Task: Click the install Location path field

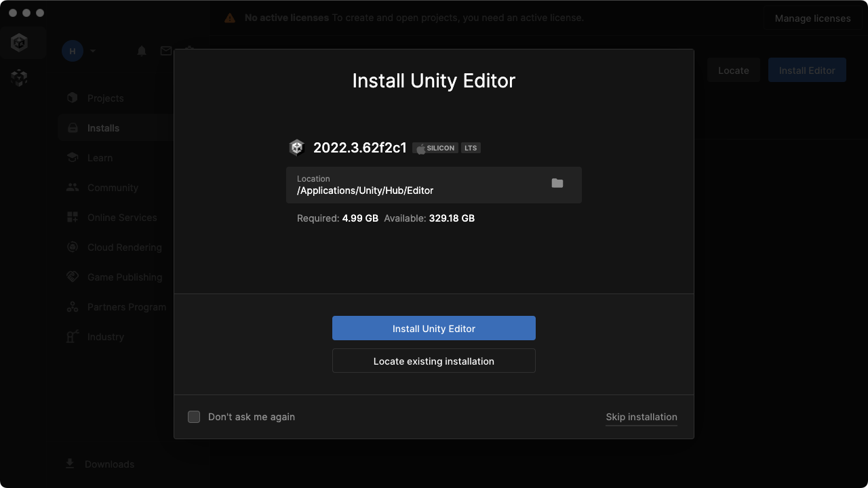Action: click(434, 185)
